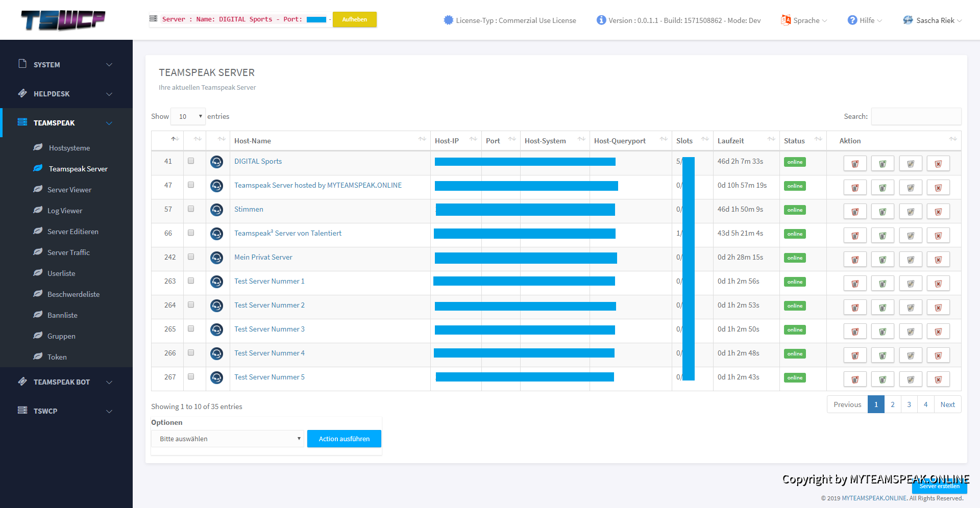Click the TeamSpeak headset icon beside Test Server Nummer 1

(x=216, y=282)
